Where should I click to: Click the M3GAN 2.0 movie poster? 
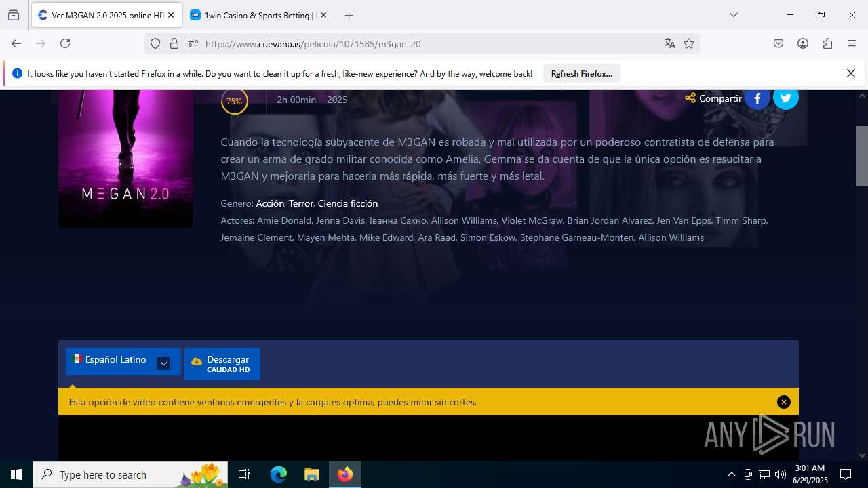tap(125, 159)
